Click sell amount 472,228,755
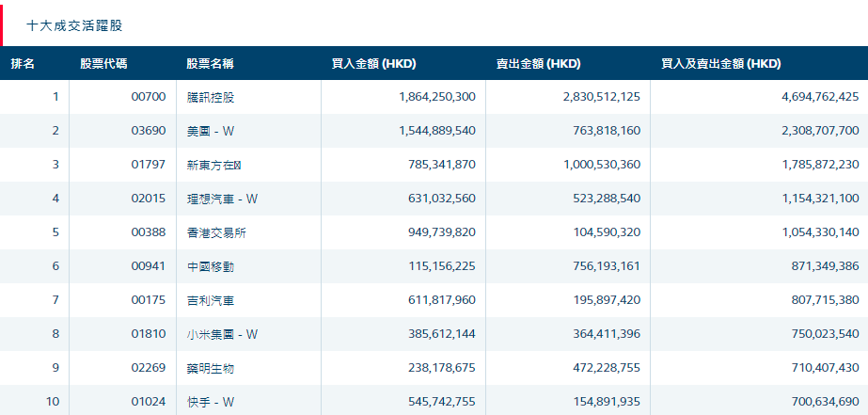 pos(608,368)
